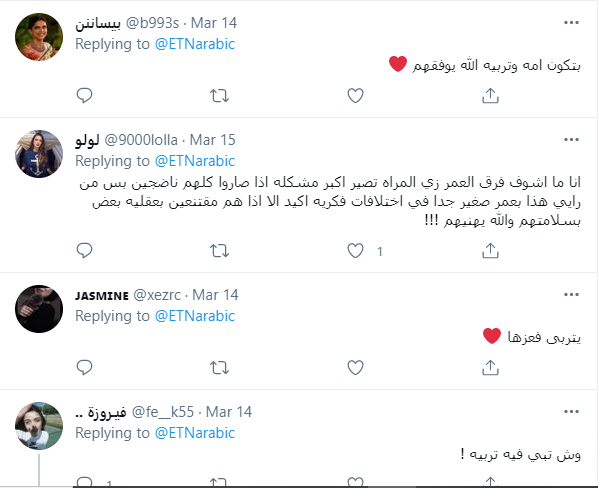598x488 pixels.
Task: Retweet the JASMINE @xezrc tweet
Action: (220, 368)
